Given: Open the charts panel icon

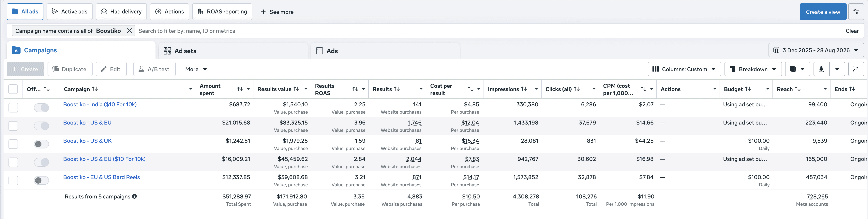Looking at the screenshot, I should (x=856, y=69).
